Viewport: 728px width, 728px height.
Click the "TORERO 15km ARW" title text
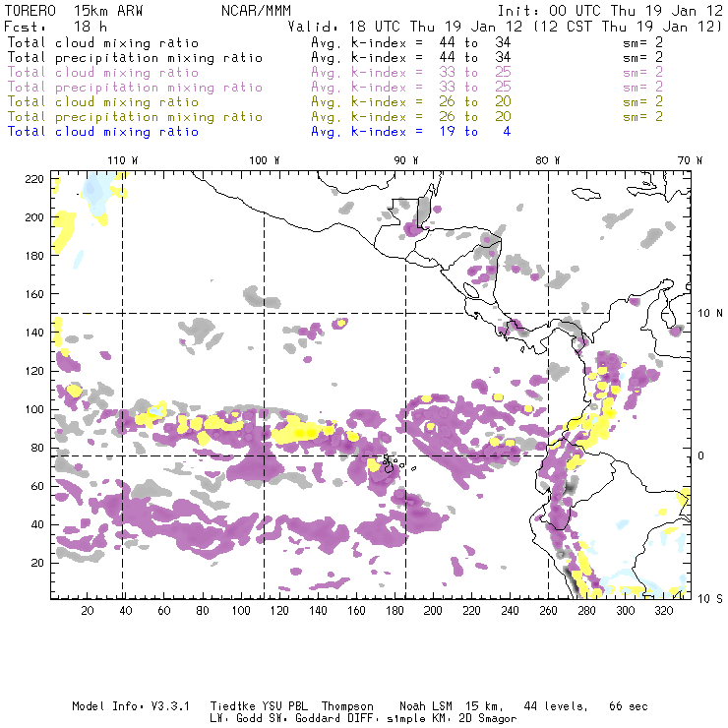74,11
